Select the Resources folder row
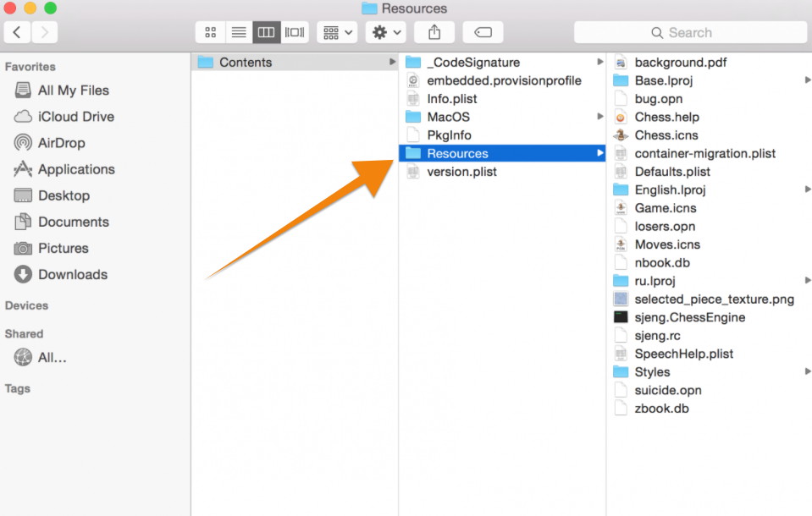The width and height of the screenshot is (812, 516). click(502, 153)
